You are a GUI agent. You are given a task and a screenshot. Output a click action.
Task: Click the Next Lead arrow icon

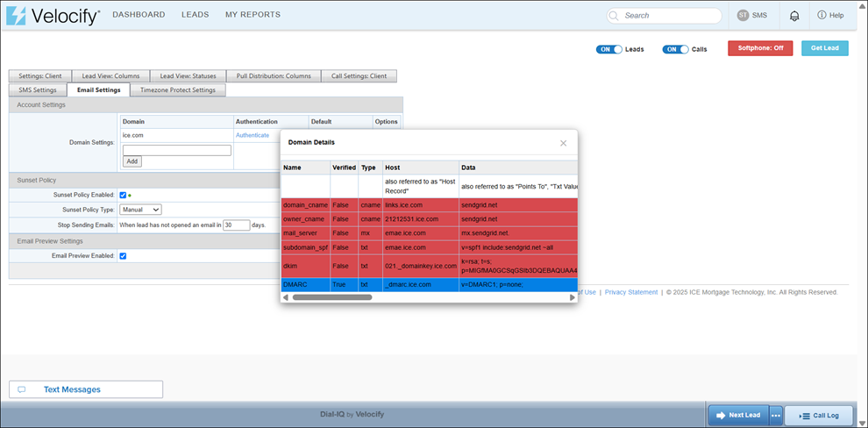[x=721, y=415]
